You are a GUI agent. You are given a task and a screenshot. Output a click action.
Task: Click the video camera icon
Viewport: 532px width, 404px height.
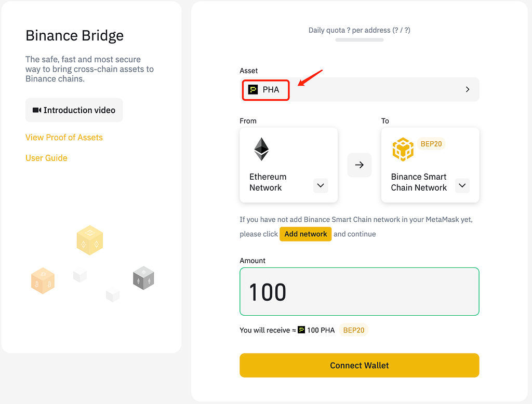pyautogui.click(x=37, y=110)
